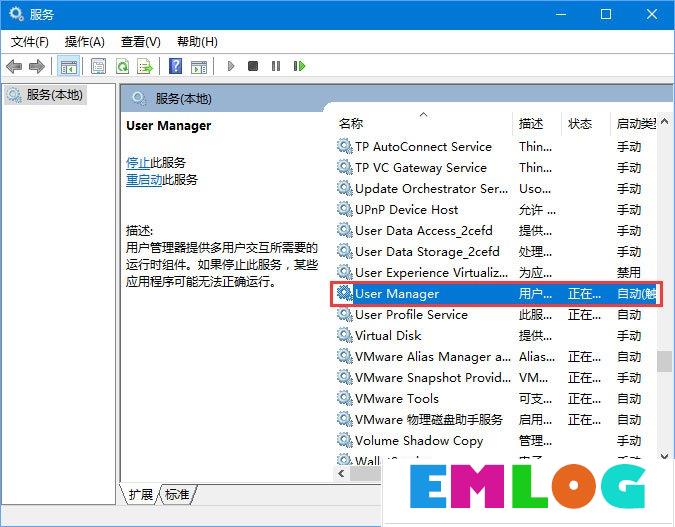Image resolution: width=675 pixels, height=527 pixels.
Task: Click the vertical scrollbar down arrow
Action: click(664, 456)
